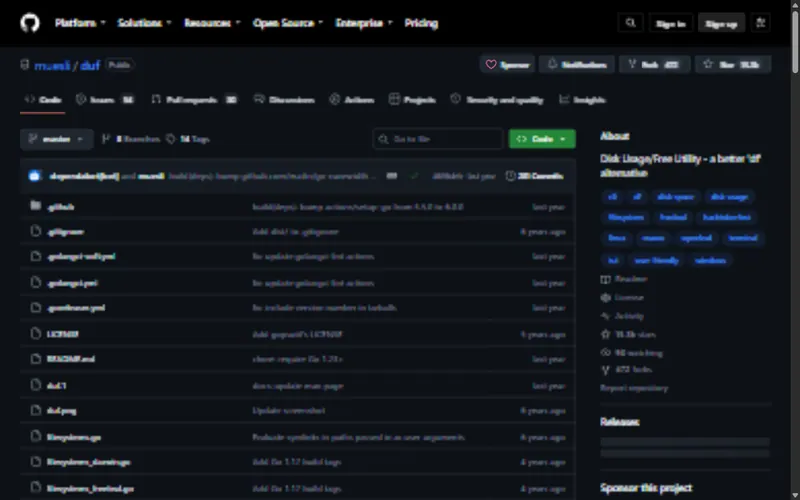Open the README.md file
Screen dimensions: 800x500
(x=70, y=359)
